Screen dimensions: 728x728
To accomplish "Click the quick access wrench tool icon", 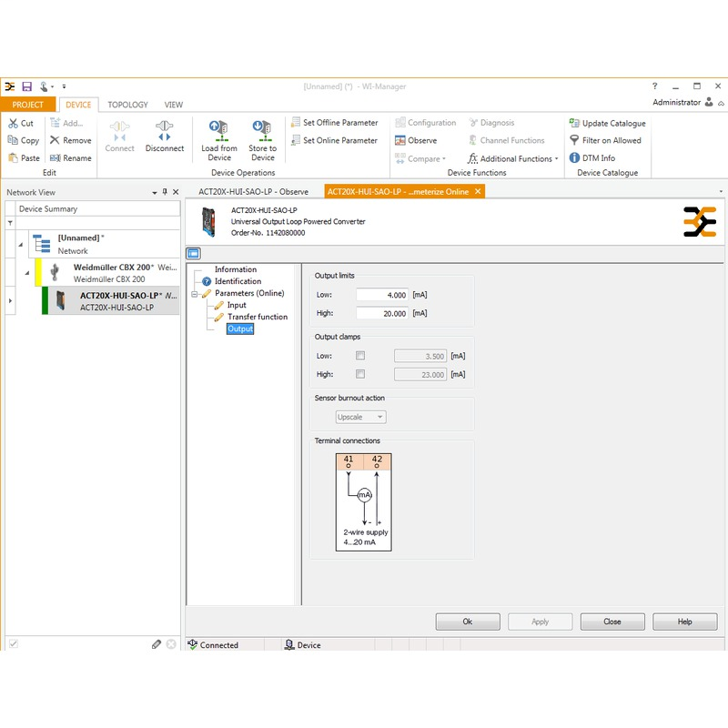I will tap(44, 86).
